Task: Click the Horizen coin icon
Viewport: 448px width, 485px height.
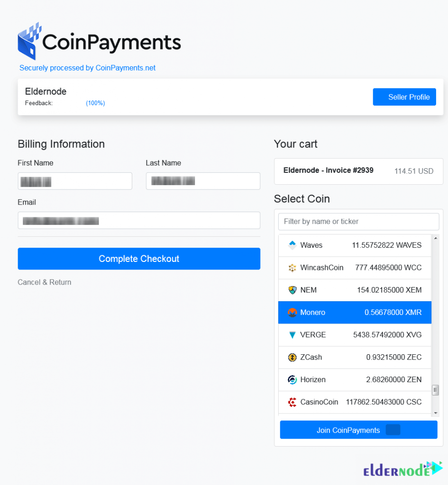Action: pyautogui.click(x=293, y=379)
